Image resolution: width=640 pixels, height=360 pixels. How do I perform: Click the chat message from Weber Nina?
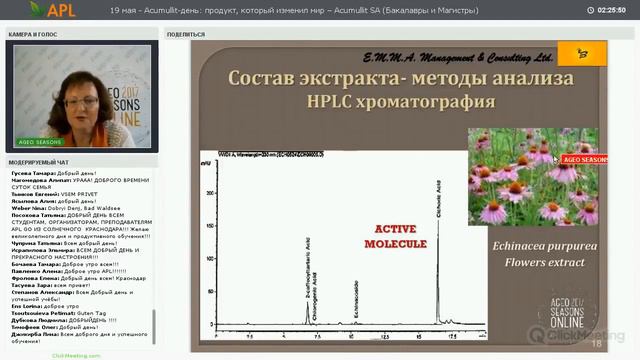coord(65,208)
